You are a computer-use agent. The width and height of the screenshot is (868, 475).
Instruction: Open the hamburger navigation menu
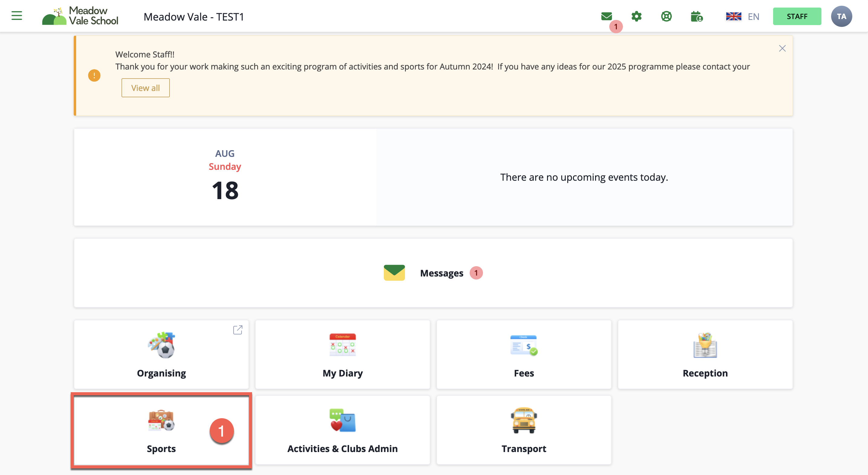click(x=17, y=16)
